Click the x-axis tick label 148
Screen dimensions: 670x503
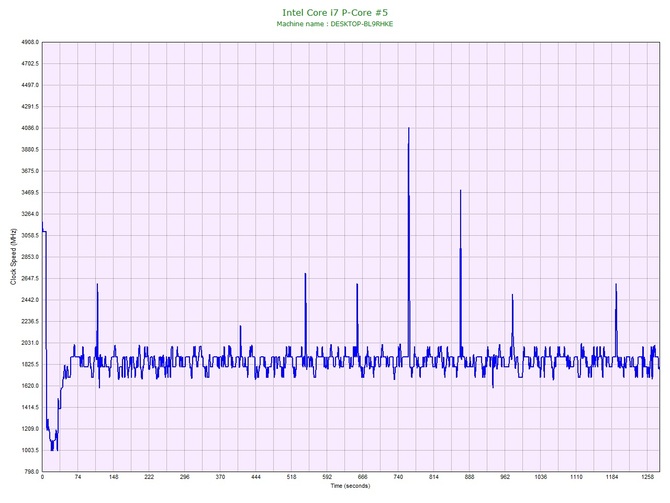pos(113,477)
